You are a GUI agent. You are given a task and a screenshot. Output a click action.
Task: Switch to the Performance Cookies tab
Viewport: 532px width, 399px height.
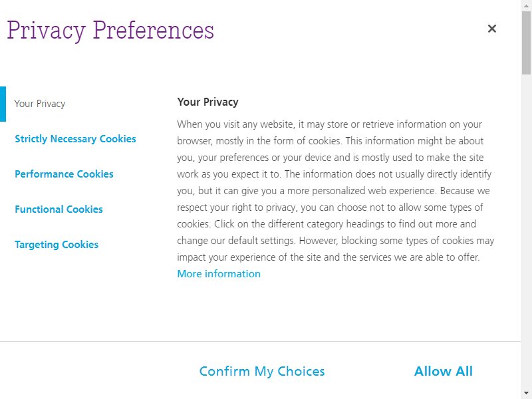[x=64, y=174]
